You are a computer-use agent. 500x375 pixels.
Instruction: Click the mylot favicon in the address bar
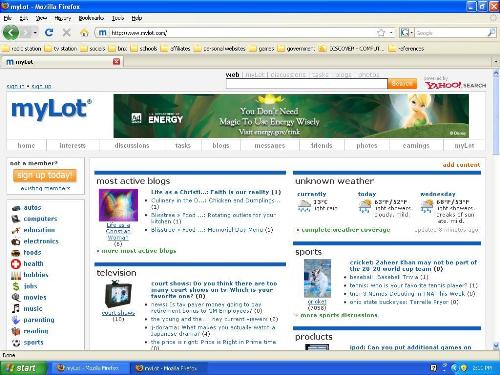click(103, 32)
